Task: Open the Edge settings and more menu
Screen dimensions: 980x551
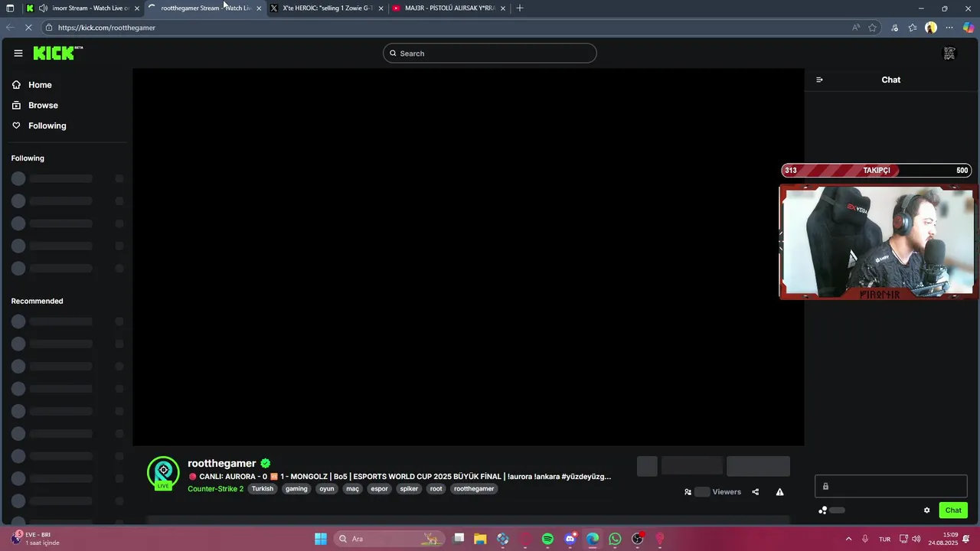Action: tap(949, 28)
